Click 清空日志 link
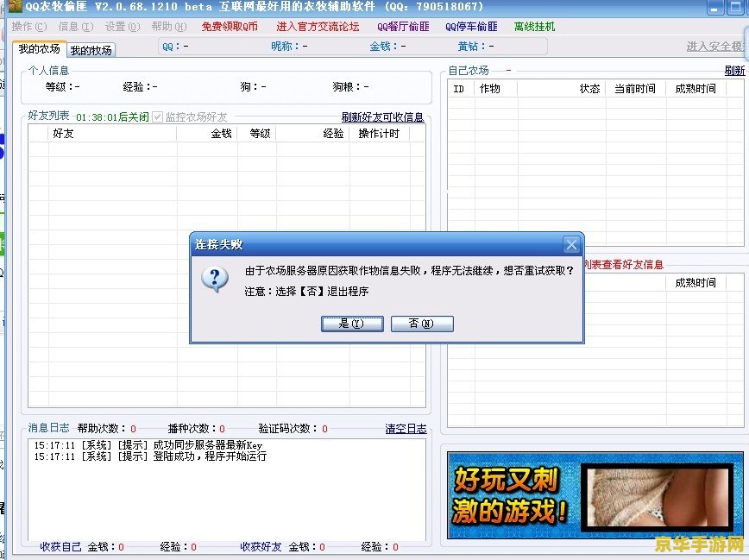 [x=406, y=429]
